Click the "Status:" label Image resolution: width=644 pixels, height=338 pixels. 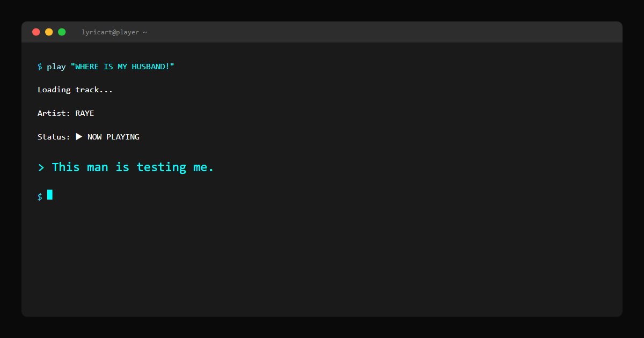click(x=54, y=137)
